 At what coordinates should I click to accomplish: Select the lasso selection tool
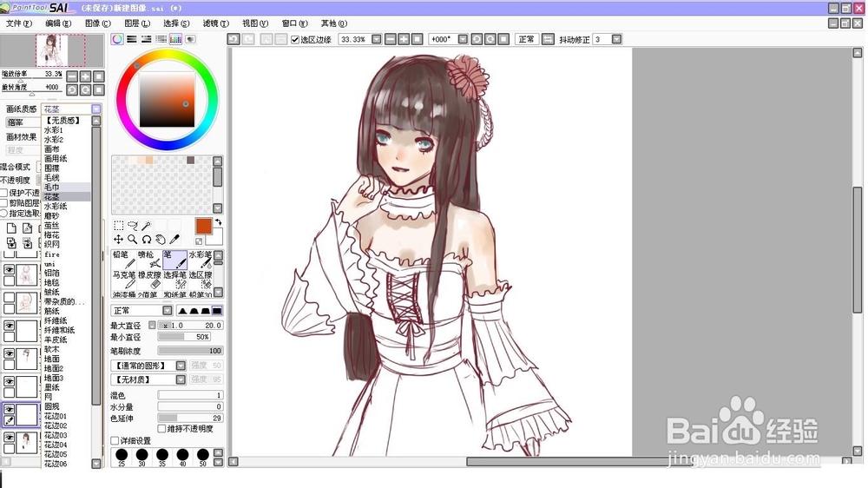pos(132,226)
